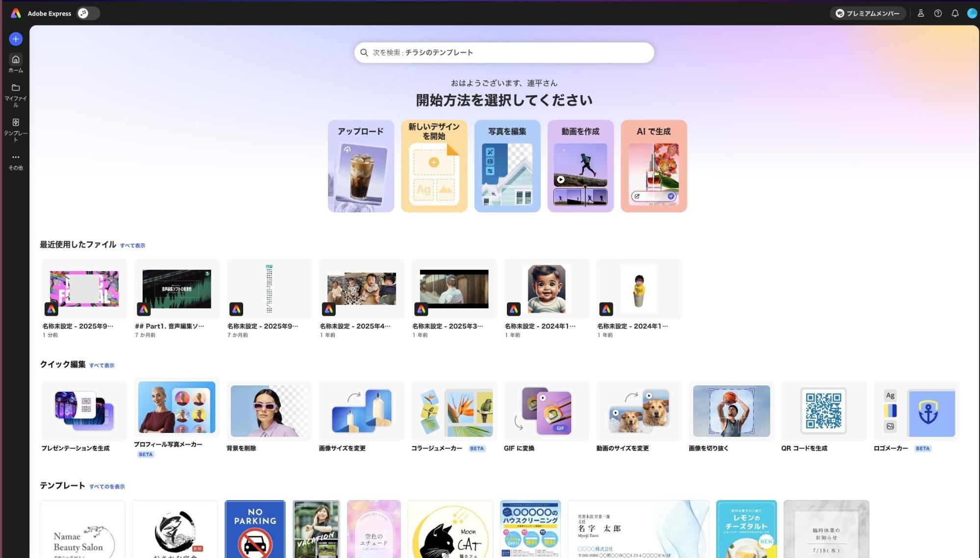
Task: Open テンプレート in the sidebar
Action: [x=16, y=130]
